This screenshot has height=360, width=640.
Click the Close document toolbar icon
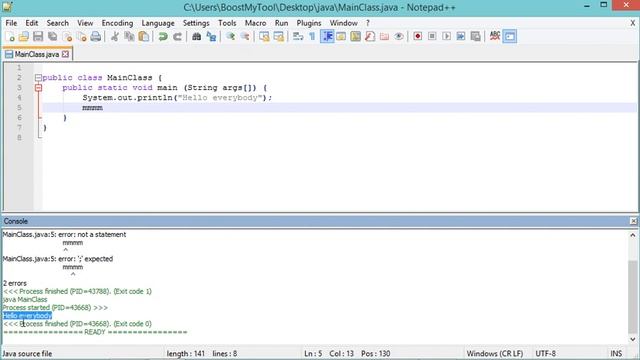pyautogui.click(x=67, y=37)
